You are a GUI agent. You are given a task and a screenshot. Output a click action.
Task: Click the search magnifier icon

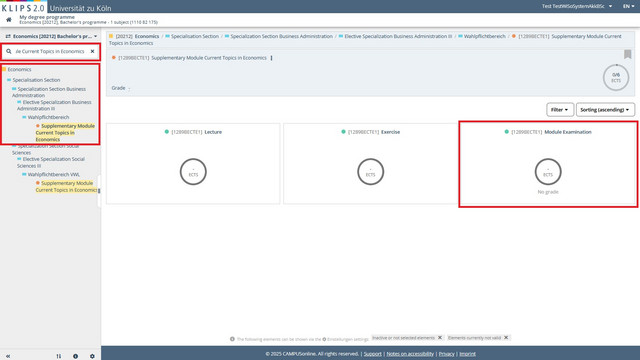9,51
